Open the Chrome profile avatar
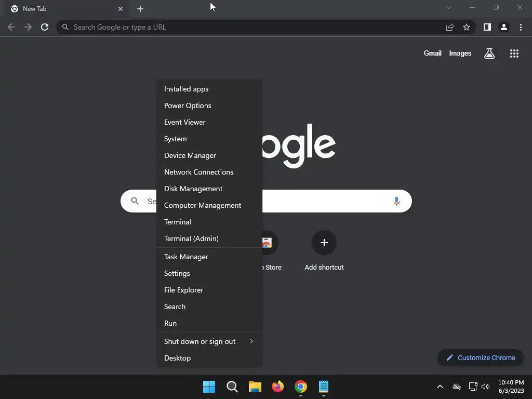532x399 pixels. point(504,27)
